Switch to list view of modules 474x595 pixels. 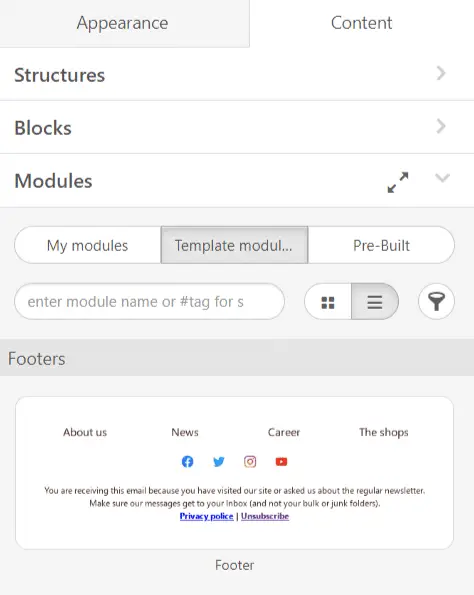[375, 302]
